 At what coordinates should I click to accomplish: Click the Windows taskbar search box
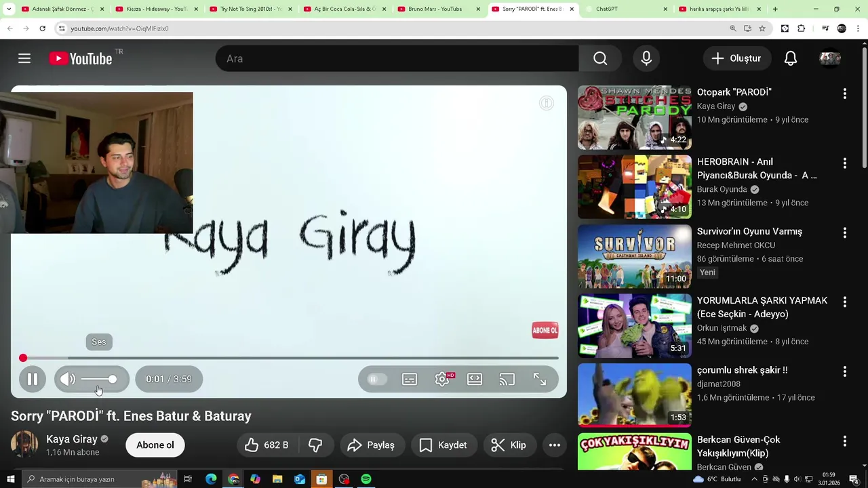pos(99,479)
